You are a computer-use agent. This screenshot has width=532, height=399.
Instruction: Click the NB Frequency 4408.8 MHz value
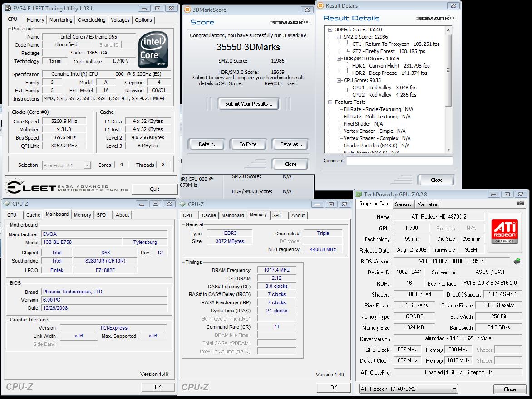323,249
